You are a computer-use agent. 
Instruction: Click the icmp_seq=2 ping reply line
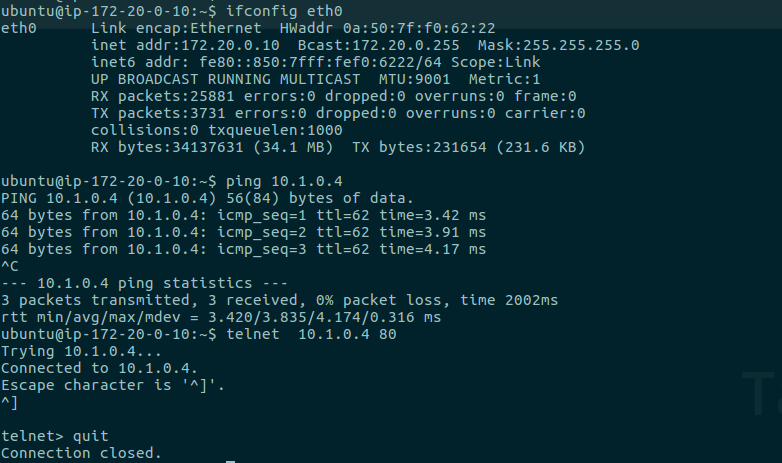(243, 232)
